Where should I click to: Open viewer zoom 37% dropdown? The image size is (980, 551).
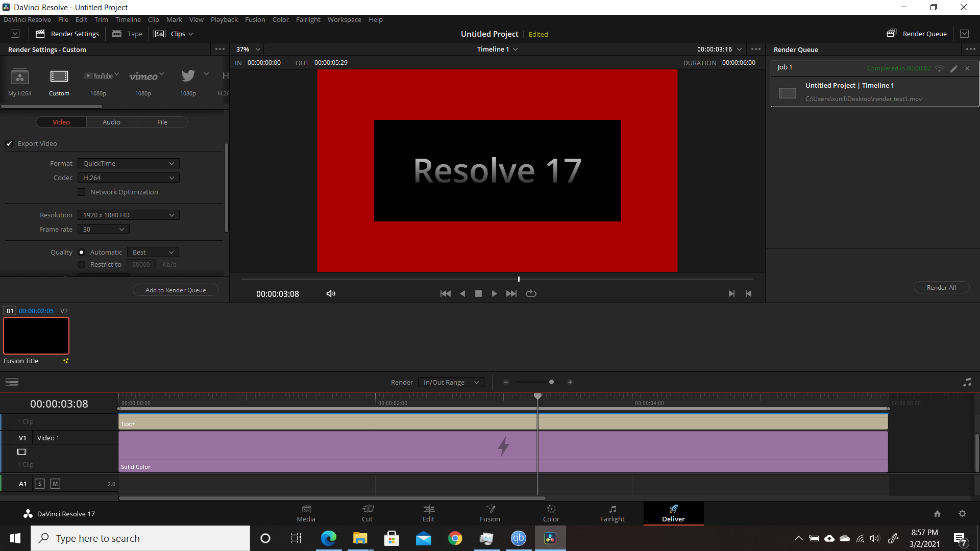(x=248, y=49)
